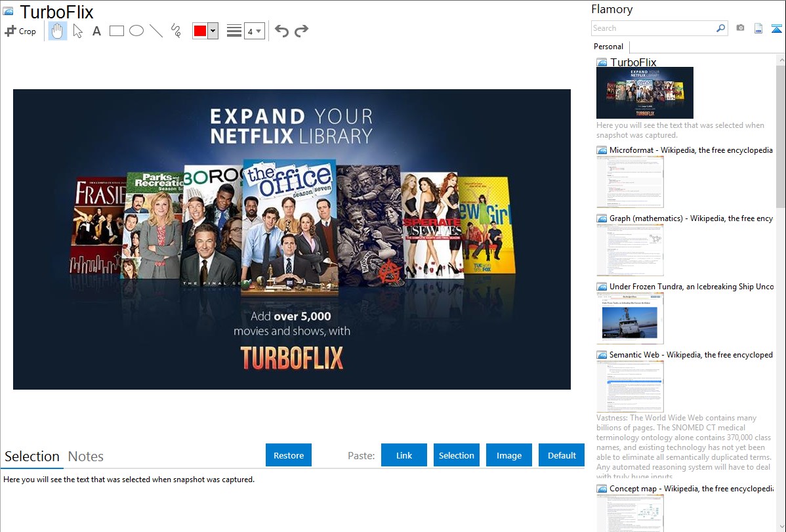Click the Paste Selection button
This screenshot has height=532, width=786.
click(x=457, y=455)
